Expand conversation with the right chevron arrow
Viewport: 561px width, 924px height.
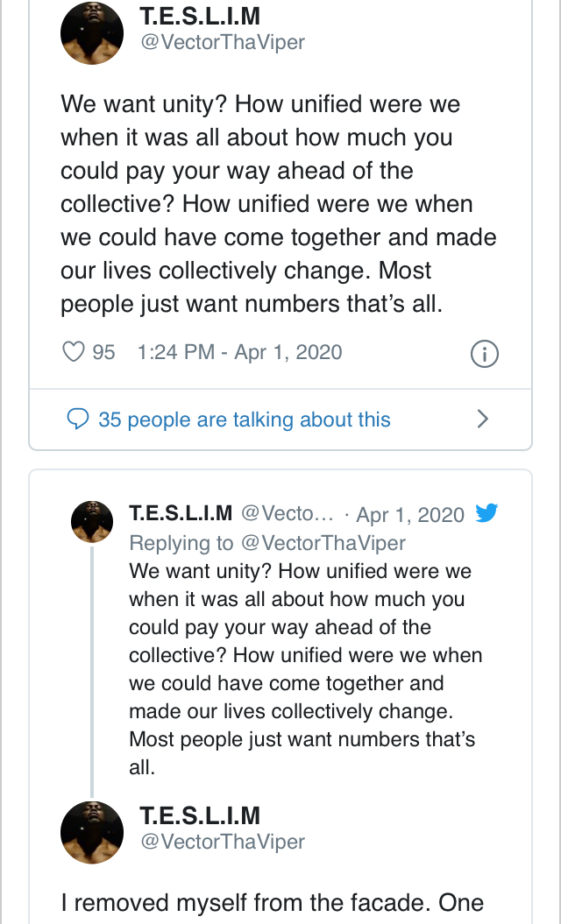(482, 420)
